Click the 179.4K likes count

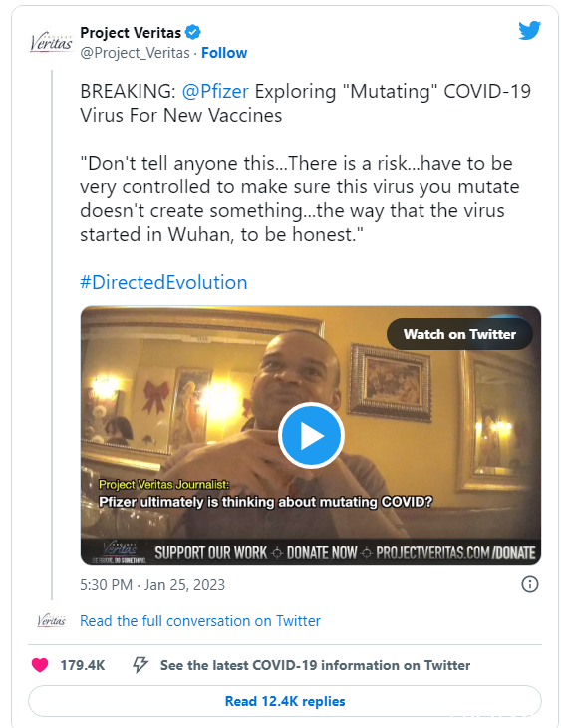click(83, 665)
